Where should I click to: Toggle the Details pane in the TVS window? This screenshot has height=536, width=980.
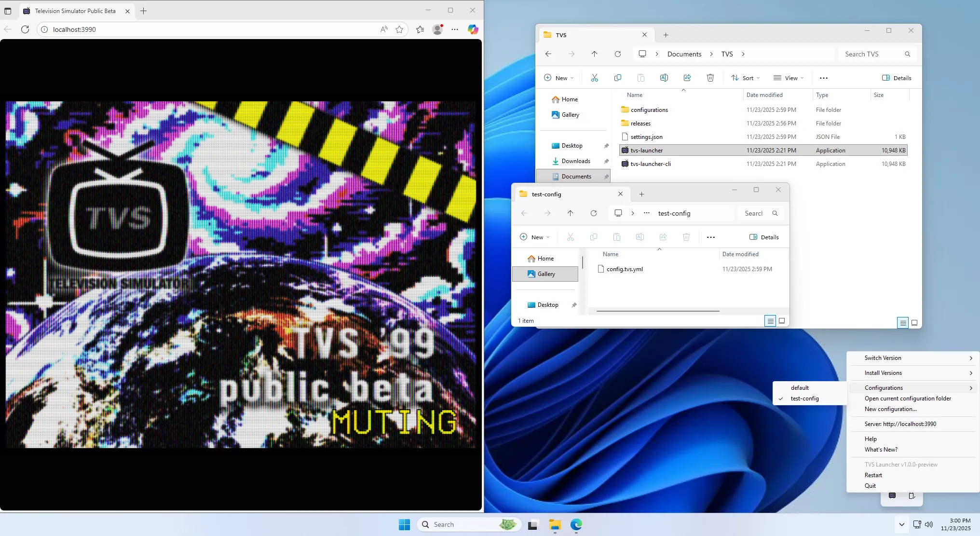point(896,77)
